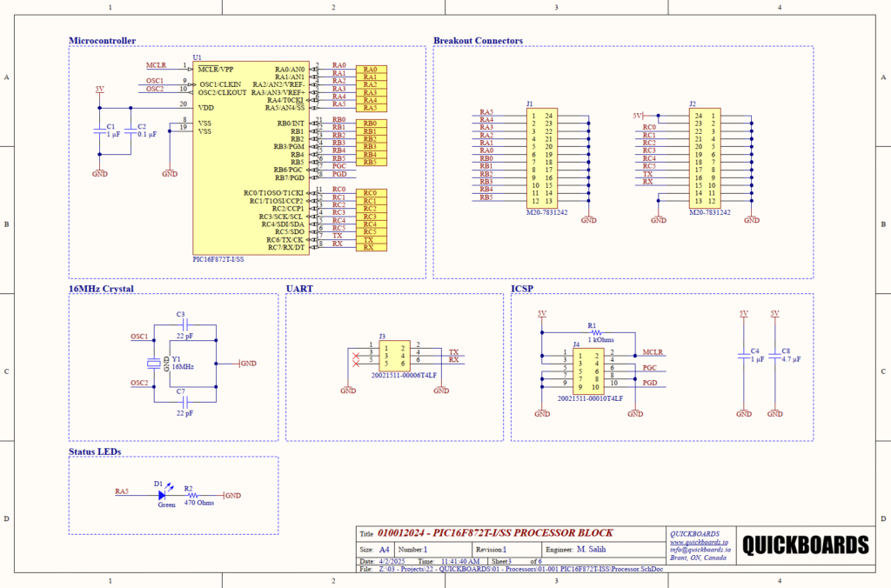
Task: Select the Revision field in the title block
Action: (492, 549)
